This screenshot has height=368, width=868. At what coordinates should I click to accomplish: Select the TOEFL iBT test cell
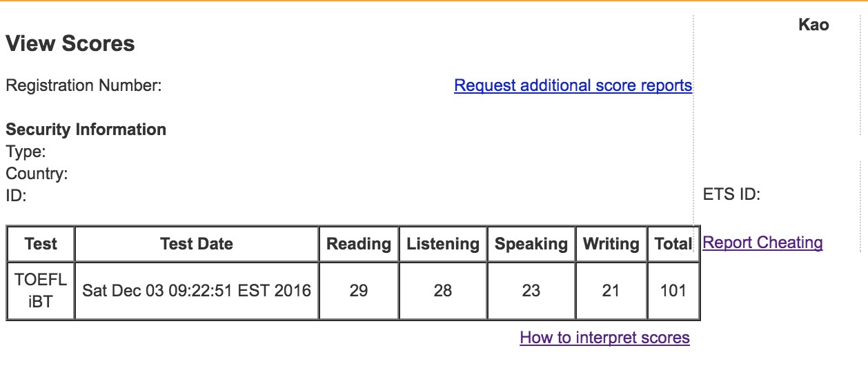coord(41,291)
